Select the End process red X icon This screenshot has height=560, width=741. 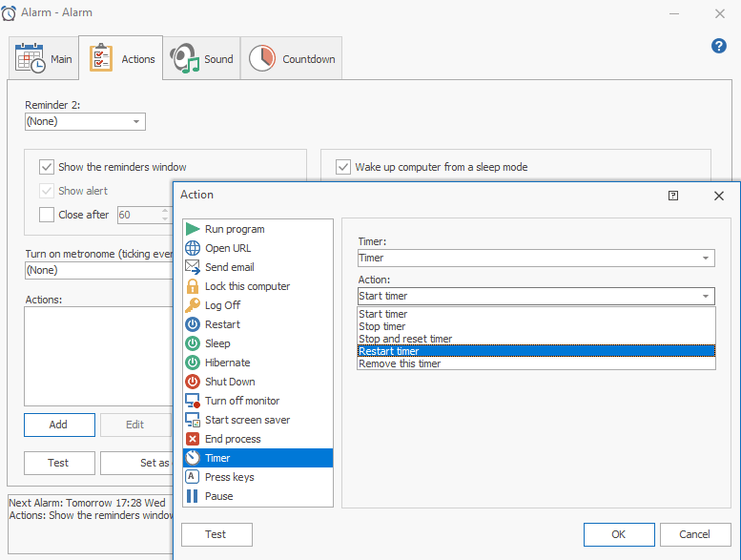(x=193, y=439)
